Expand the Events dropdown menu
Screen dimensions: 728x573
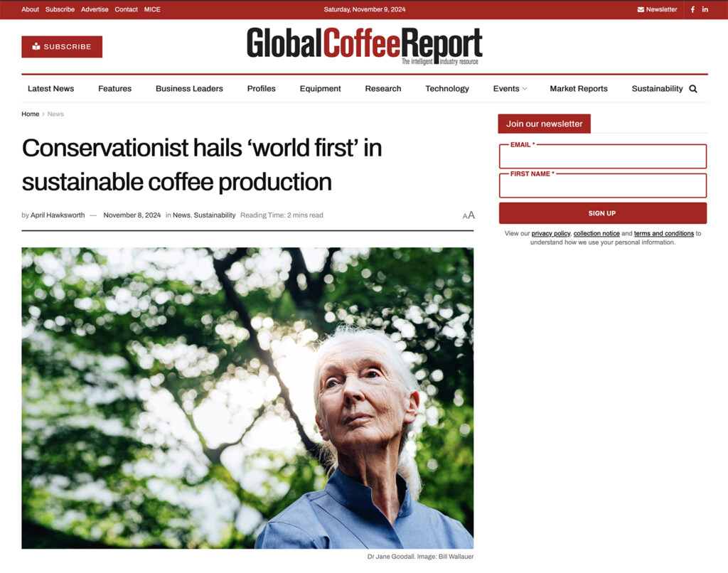tap(510, 89)
